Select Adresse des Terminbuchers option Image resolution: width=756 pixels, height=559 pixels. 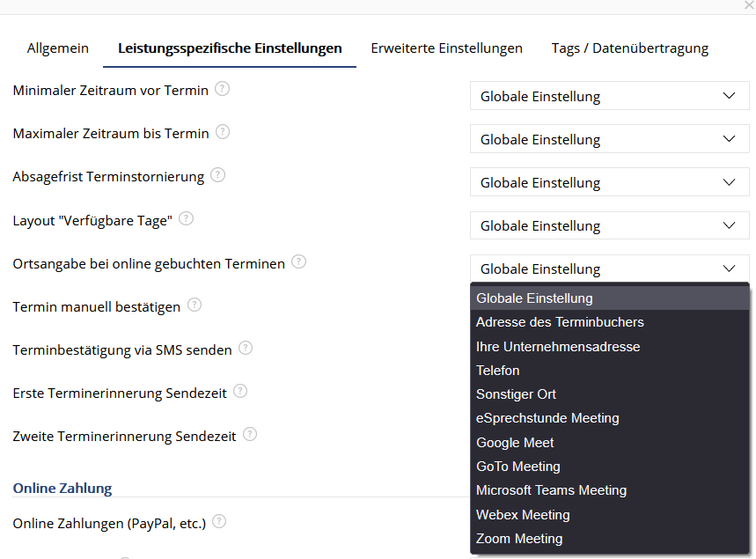point(609,322)
